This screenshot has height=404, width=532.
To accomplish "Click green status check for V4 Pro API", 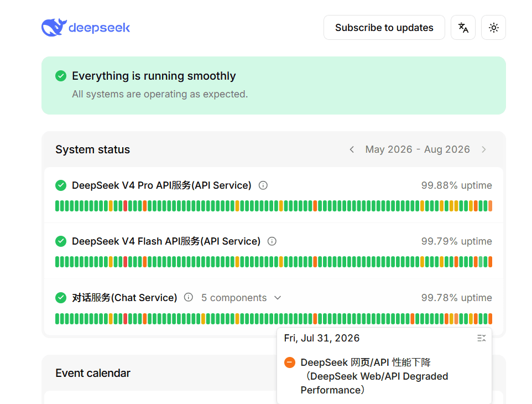I will (61, 185).
